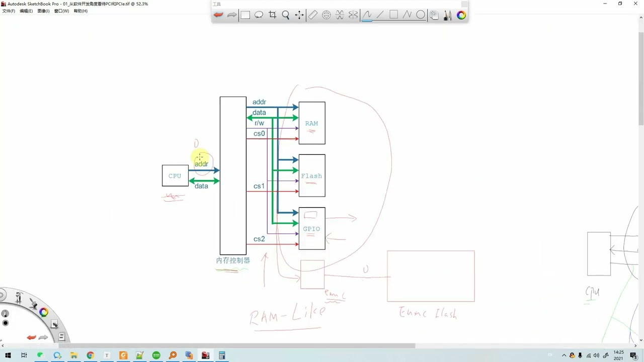Open the 帮助(H) menu
This screenshot has height=362, width=644.
point(80,11)
